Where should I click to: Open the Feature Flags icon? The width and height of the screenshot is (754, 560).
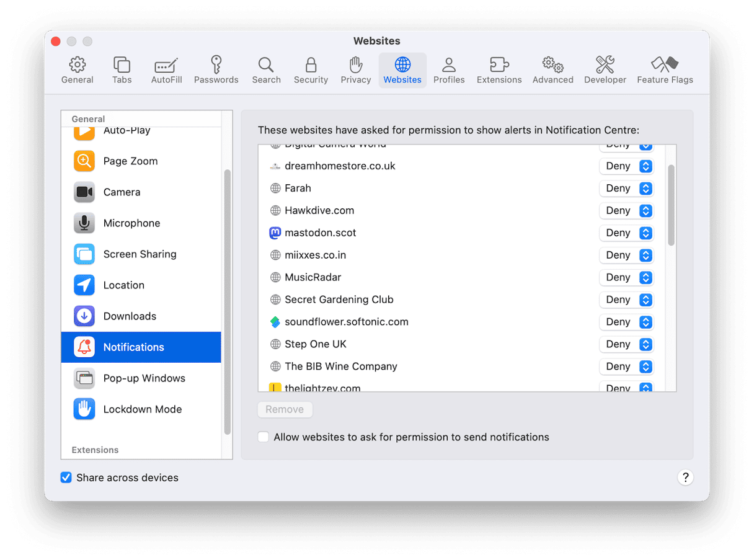click(x=665, y=64)
